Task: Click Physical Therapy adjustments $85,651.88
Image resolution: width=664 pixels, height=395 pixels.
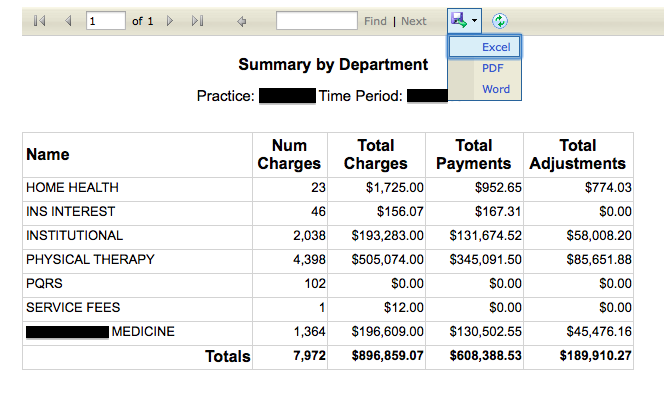Action: (x=599, y=260)
